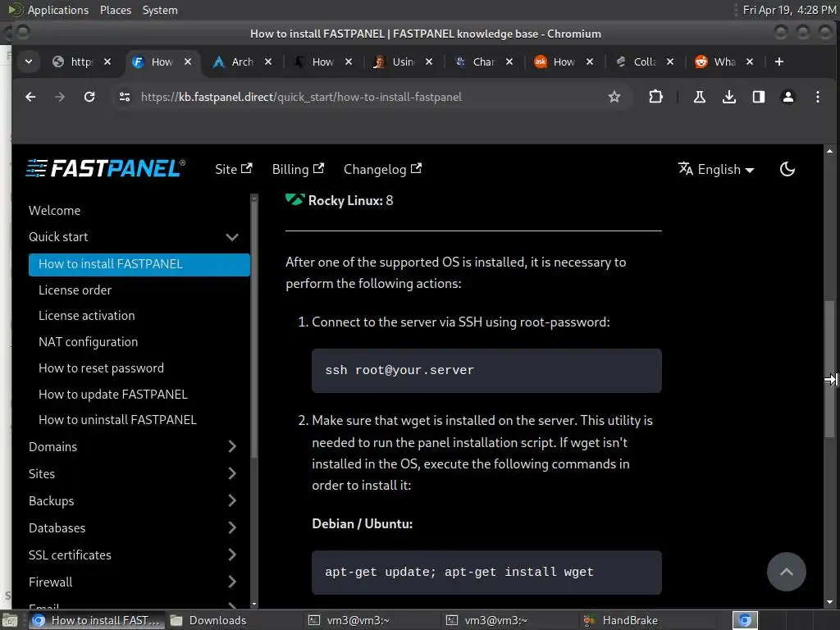
Task: Click the sidebar scroll down arrow
Action: [x=254, y=605]
